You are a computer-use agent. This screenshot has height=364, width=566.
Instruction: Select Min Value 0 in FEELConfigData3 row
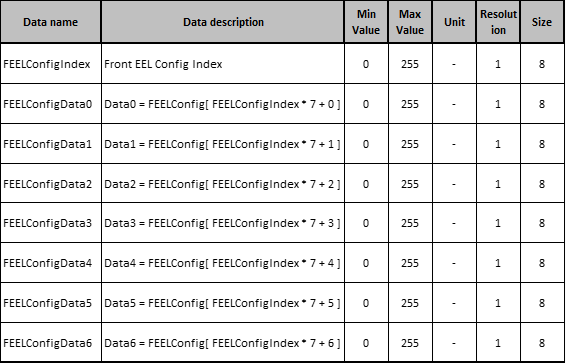(366, 223)
